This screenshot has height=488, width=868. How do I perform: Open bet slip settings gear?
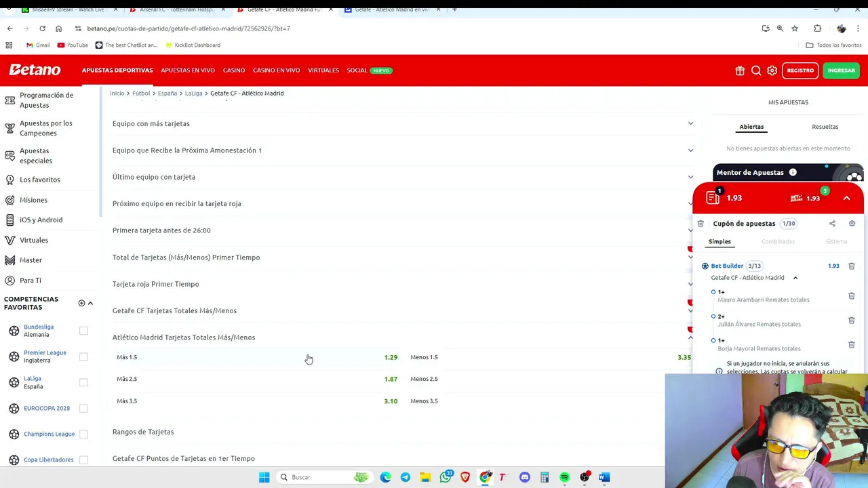(x=852, y=224)
